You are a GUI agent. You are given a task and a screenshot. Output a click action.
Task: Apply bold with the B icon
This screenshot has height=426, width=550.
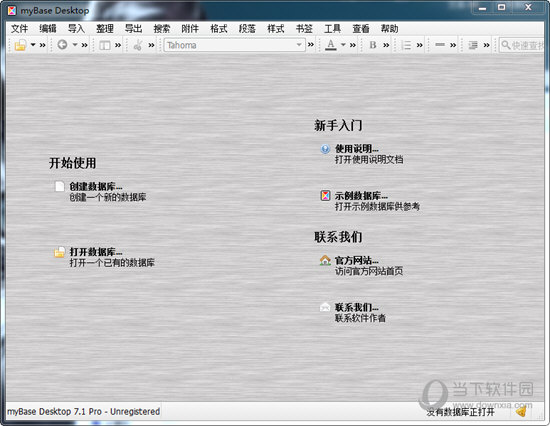tap(373, 45)
